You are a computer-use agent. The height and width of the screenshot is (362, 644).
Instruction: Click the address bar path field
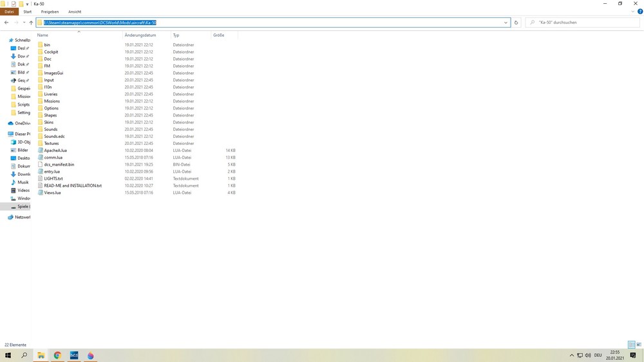point(273,23)
